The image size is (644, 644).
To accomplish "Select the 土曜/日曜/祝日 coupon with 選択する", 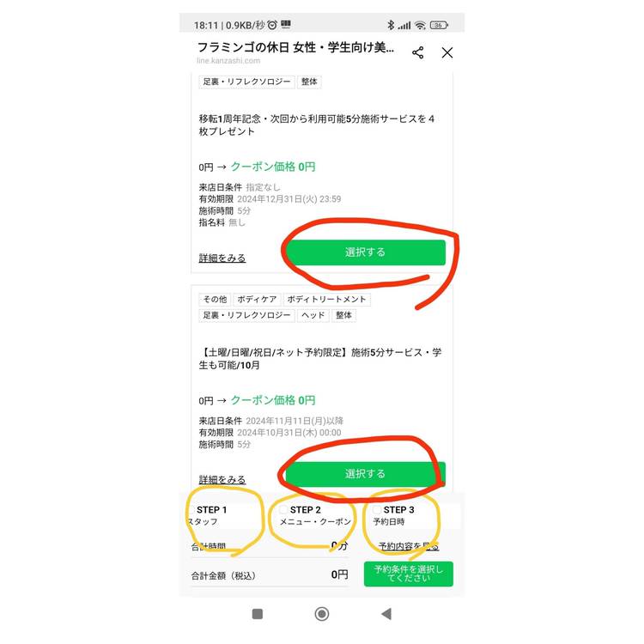I will (366, 474).
